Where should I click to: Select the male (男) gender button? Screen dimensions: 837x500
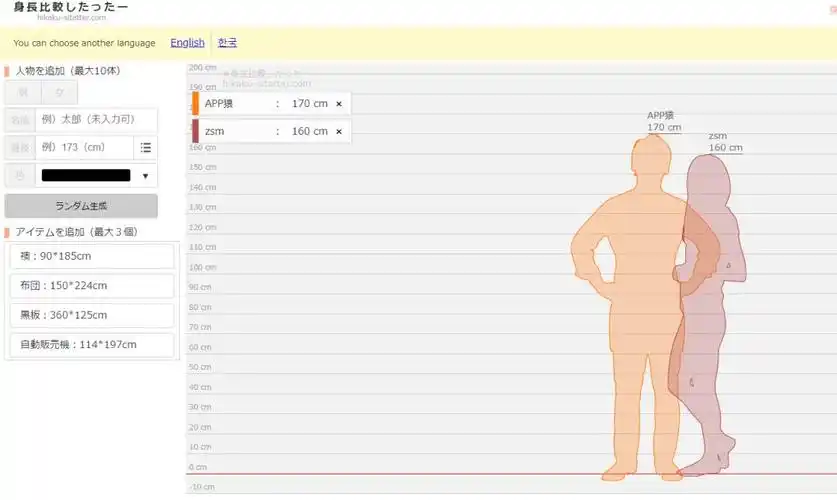coord(23,92)
